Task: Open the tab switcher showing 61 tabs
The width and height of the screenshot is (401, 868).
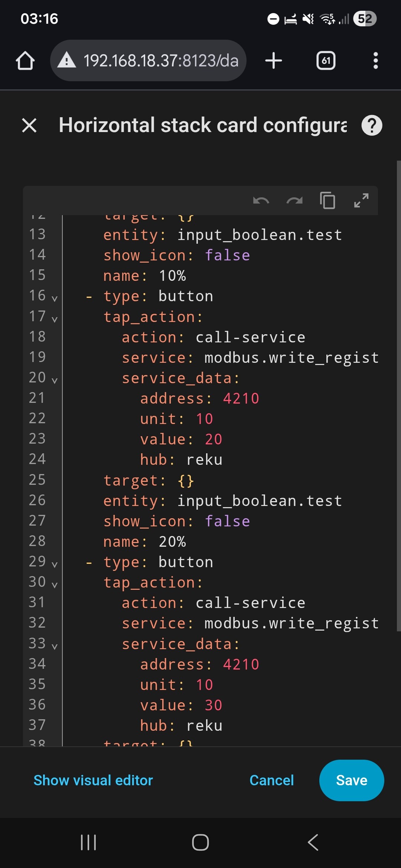Action: click(326, 61)
